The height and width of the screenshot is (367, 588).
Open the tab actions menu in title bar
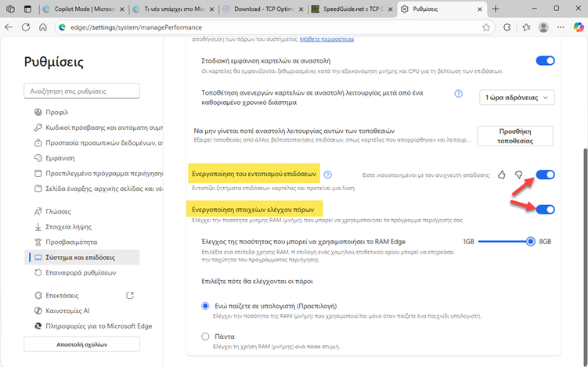click(28, 9)
